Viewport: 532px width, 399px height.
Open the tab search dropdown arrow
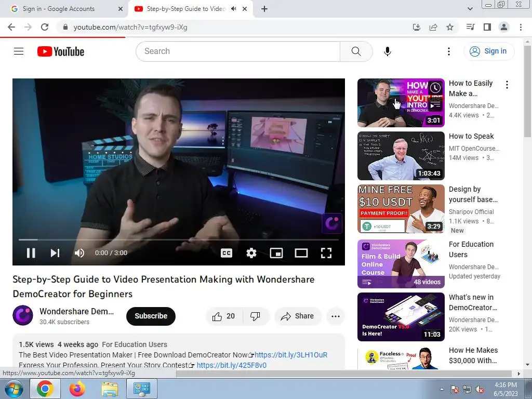(x=470, y=9)
